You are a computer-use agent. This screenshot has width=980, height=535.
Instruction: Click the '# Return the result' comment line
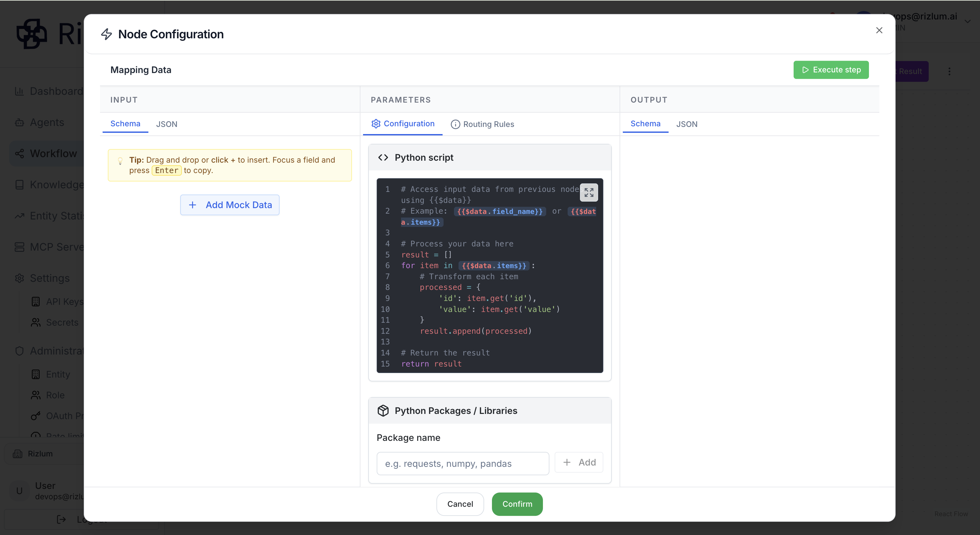pyautogui.click(x=445, y=353)
